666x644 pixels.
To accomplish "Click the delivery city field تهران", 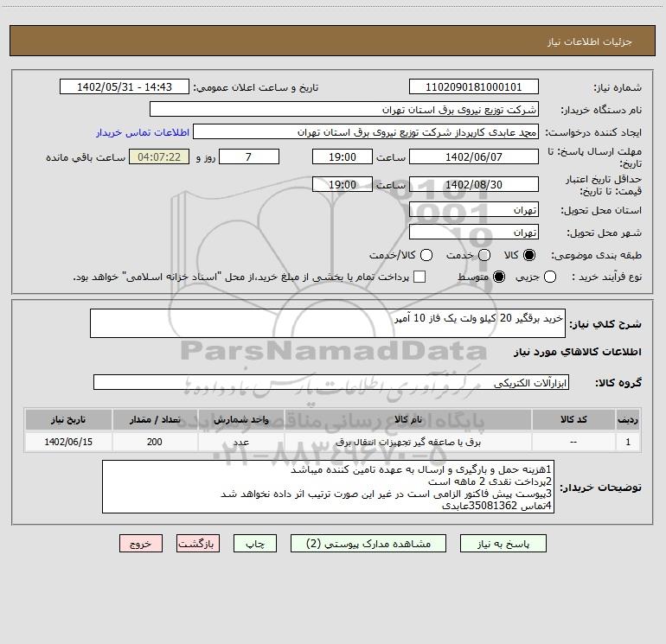I will pyautogui.click(x=474, y=232).
